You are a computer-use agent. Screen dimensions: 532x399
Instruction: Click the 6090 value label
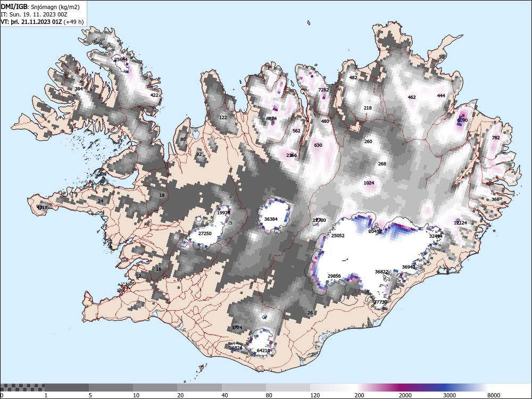click(x=462, y=120)
